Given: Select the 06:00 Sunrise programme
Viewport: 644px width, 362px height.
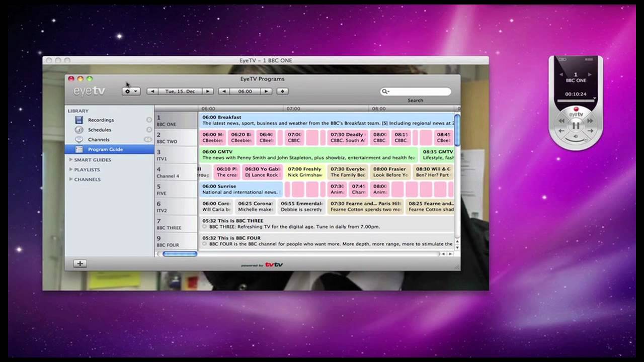Looking at the screenshot, I should click(240, 189).
